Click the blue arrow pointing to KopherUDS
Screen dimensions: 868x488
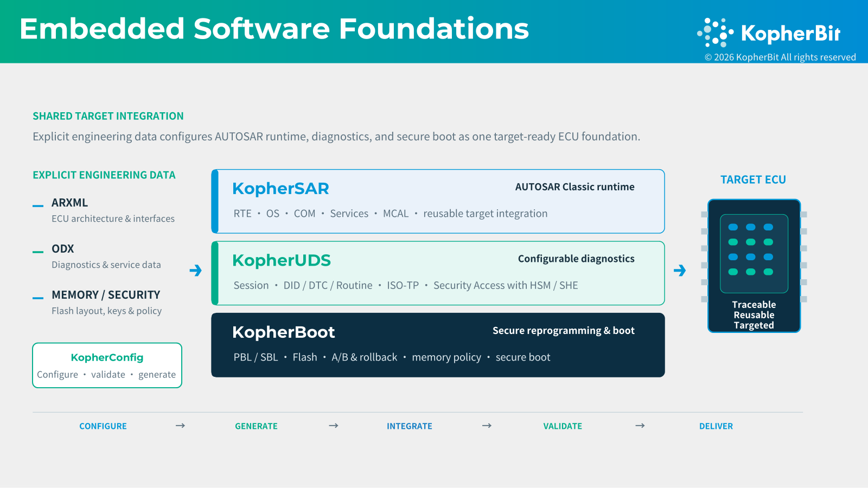pyautogui.click(x=196, y=270)
